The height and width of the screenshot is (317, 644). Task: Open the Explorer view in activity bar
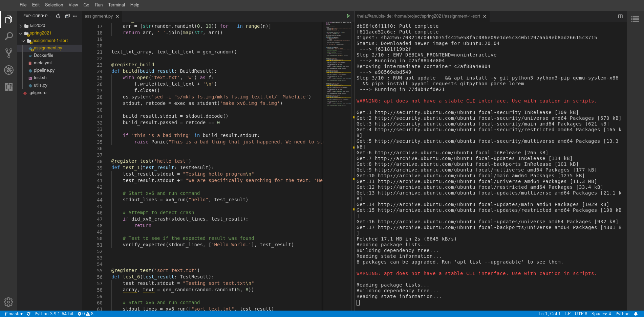tap(9, 20)
